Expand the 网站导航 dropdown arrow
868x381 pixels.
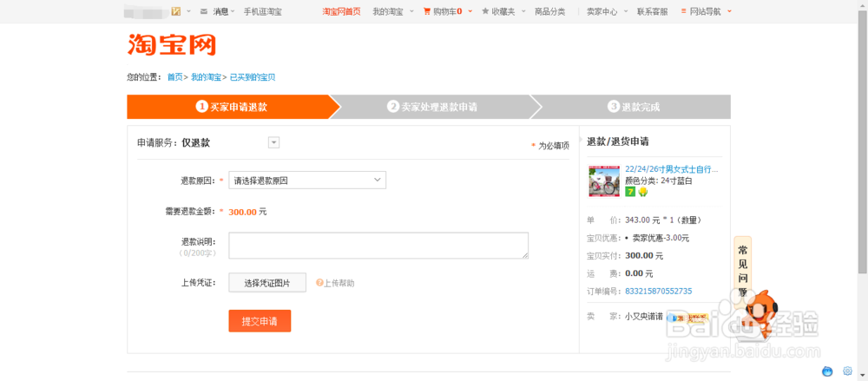[x=729, y=11]
